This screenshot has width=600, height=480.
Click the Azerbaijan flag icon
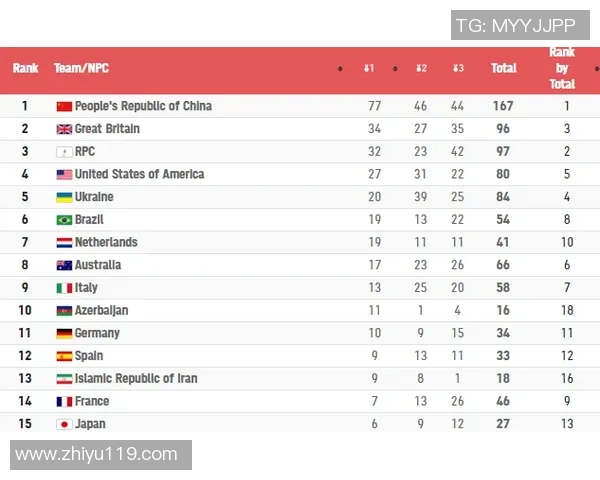64,311
